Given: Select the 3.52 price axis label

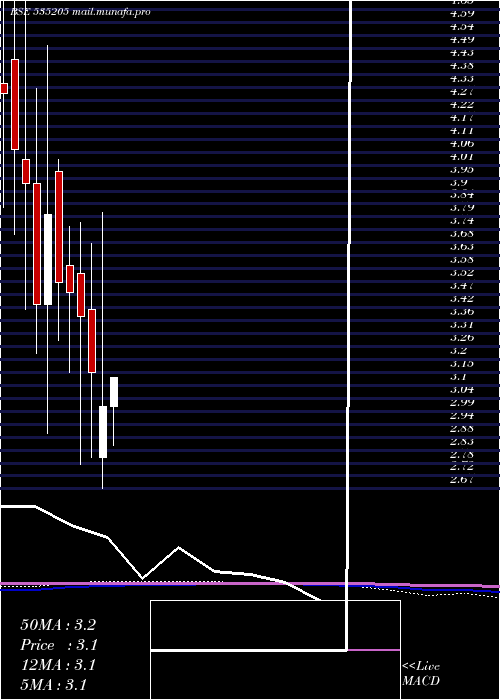Looking at the screenshot, I should pyautogui.click(x=462, y=272).
